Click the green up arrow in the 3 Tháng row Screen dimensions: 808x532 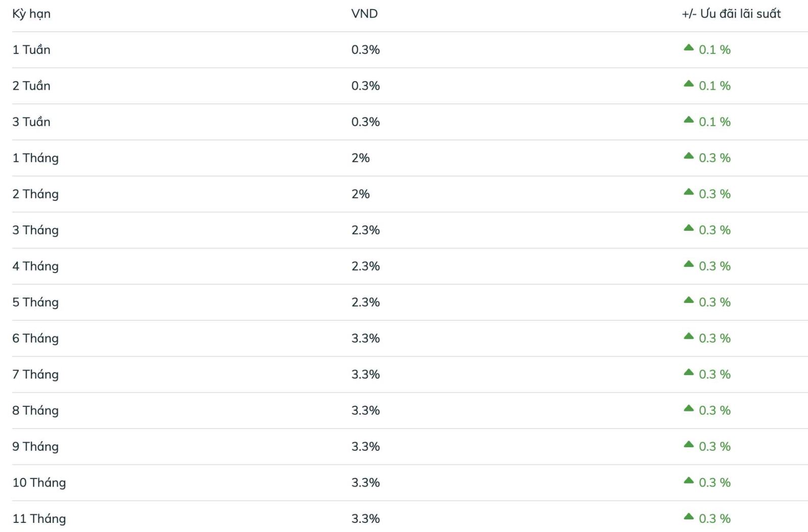688,228
